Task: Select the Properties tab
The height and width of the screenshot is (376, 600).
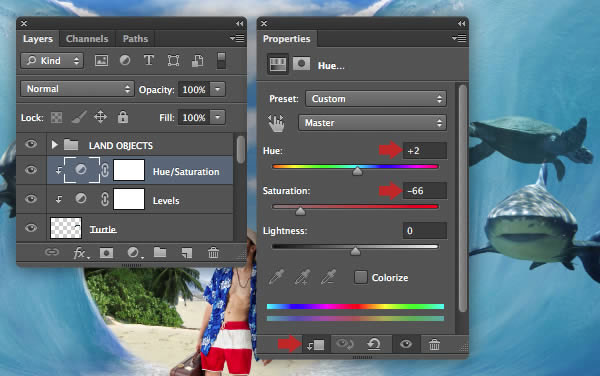Action: [x=287, y=39]
